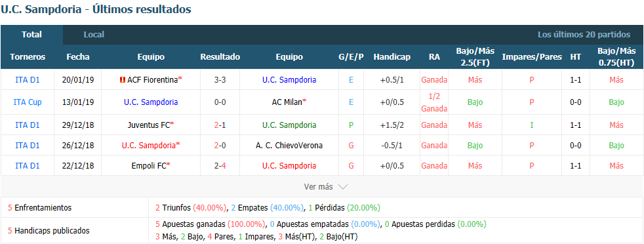644x244 pixels.
Task: Open the 3-3 result score
Action: pos(220,80)
